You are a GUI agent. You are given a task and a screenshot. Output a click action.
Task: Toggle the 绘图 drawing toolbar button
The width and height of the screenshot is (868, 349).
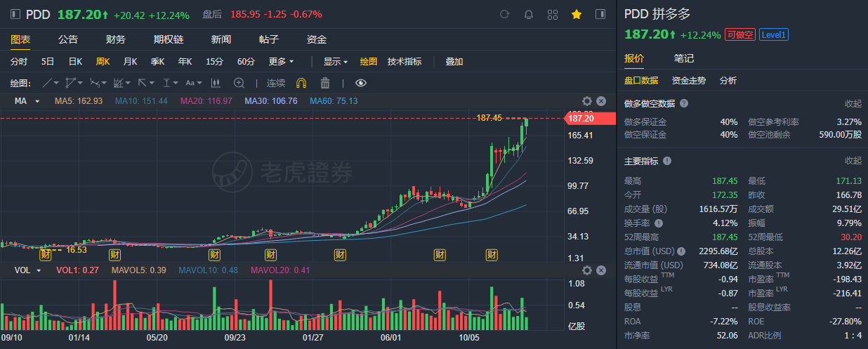click(x=369, y=61)
